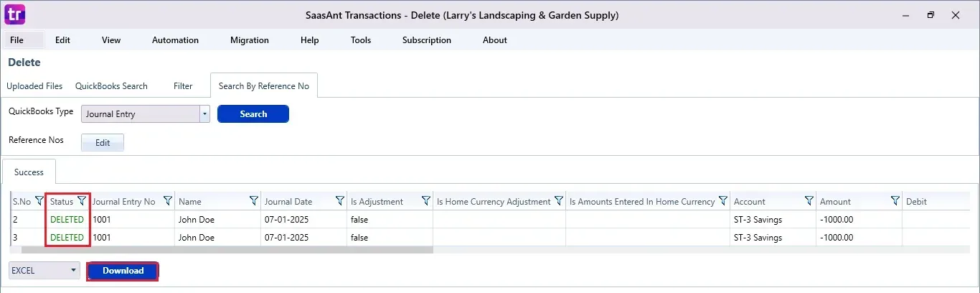Click the Reference Nos Edit button
Image resolution: width=980 pixels, height=293 pixels.
coord(103,142)
